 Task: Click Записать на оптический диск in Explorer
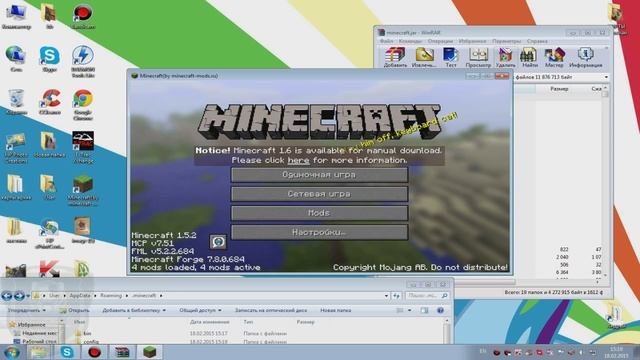pos(271,311)
